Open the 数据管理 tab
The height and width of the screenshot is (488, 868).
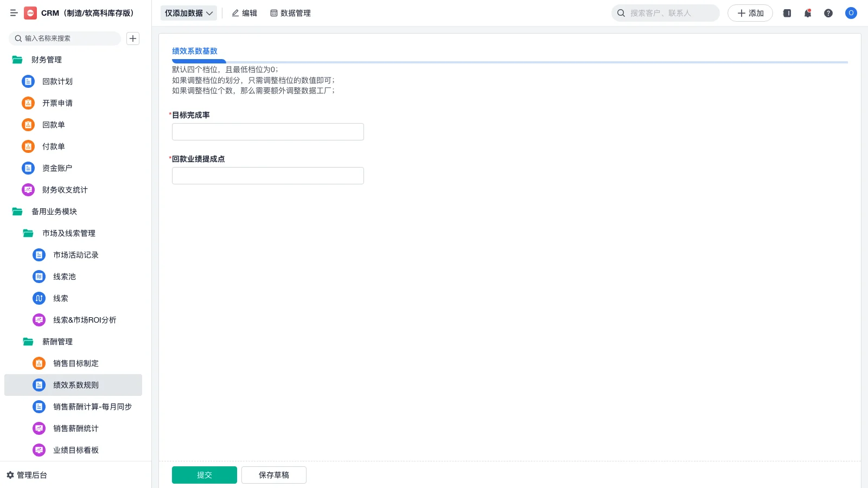pos(290,13)
